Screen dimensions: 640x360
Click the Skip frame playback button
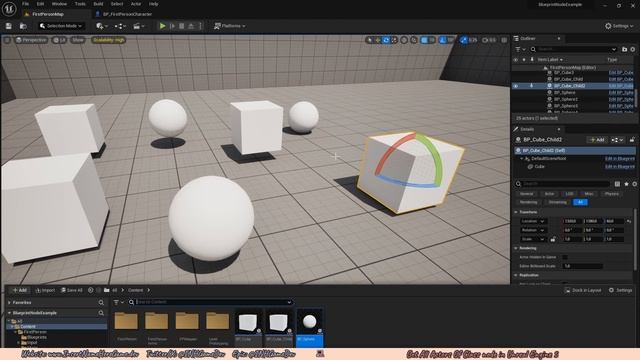coord(172,26)
